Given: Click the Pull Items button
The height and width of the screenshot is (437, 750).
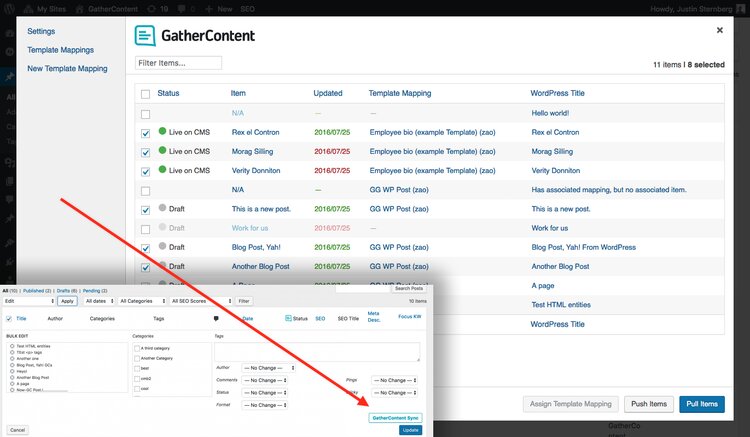Looking at the screenshot, I should pos(702,404).
